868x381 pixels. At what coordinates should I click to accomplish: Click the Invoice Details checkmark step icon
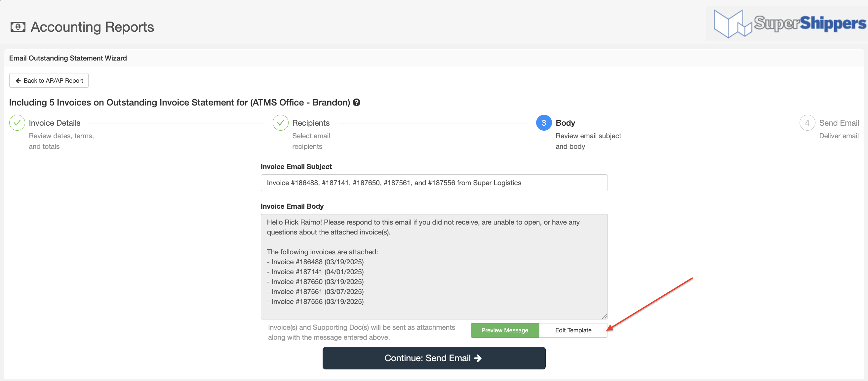pos(17,123)
